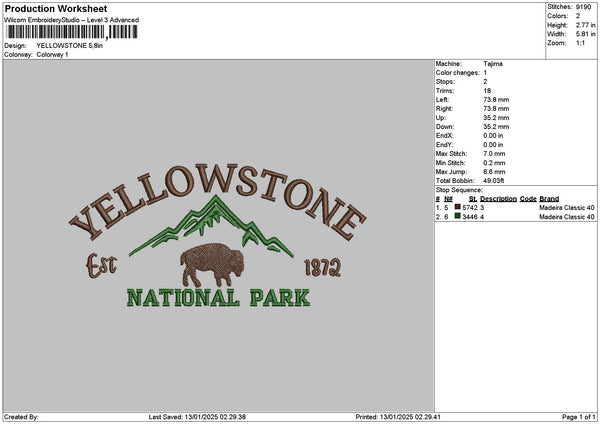Image resolution: width=600 pixels, height=424 pixels.
Task: Click the Max Jump value 6.6 mm
Action: [494, 172]
